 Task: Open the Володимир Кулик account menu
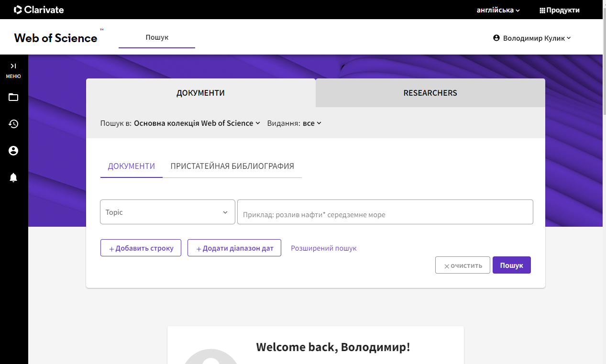click(532, 38)
